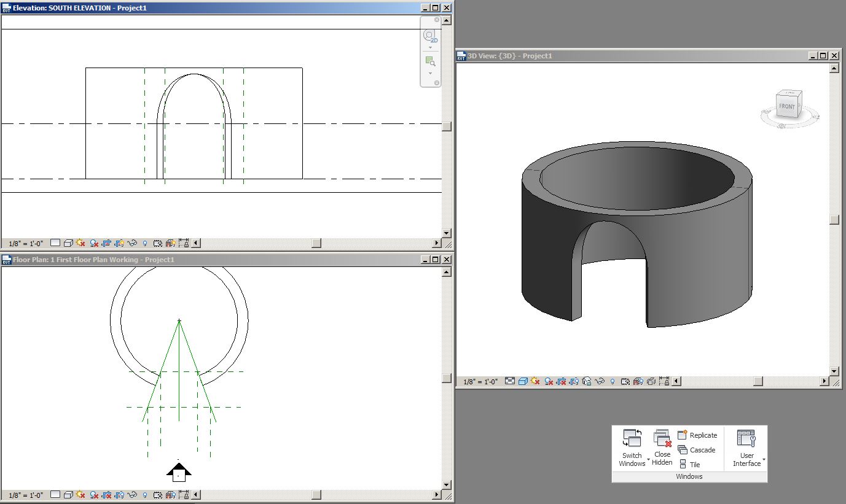Screen dimensions: 846x504
Task: Click the Cascade button
Action: click(698, 450)
